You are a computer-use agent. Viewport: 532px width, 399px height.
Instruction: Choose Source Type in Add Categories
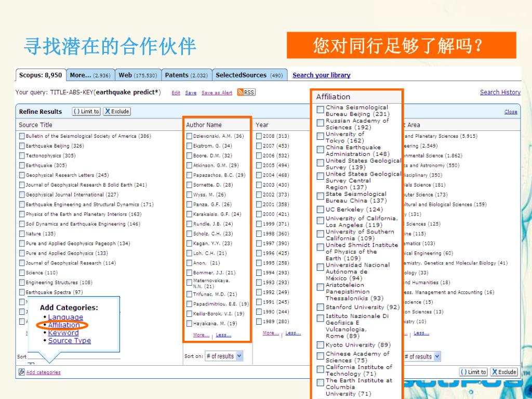pos(70,340)
